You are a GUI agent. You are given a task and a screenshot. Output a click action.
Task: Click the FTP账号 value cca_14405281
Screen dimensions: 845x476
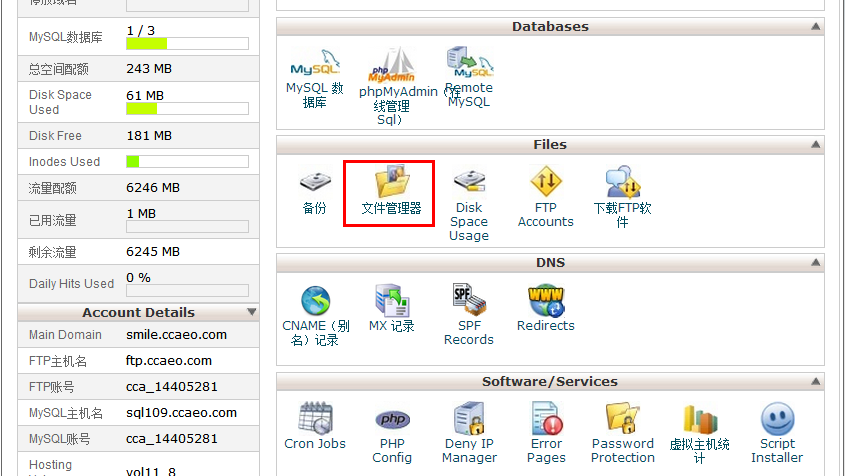[x=172, y=387]
